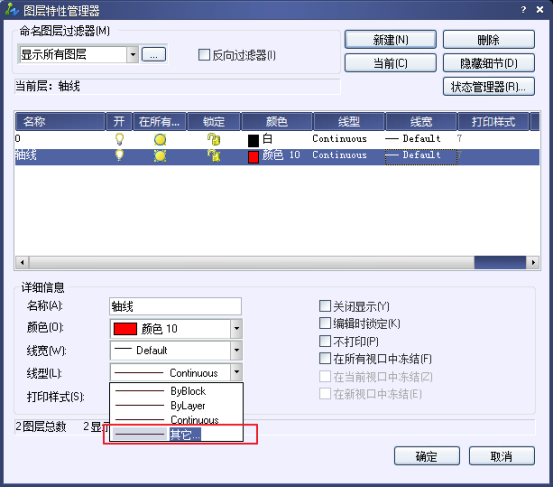
Task: Toggle on/off lightbulb for layer 0
Action: coord(119,139)
